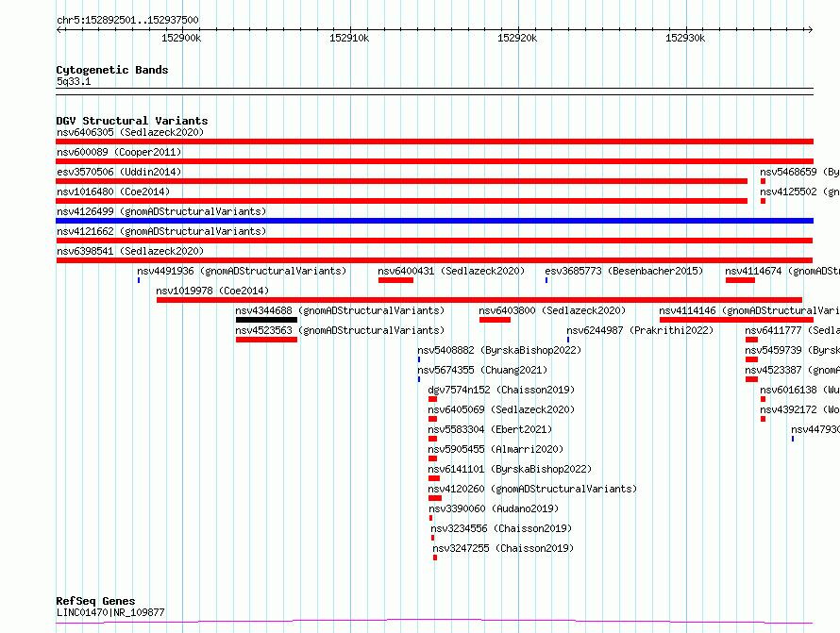Screen dimensions: 840x633
Task: Open nsv6398541 (Sedlazeck2020) variant details
Action: tap(130, 251)
